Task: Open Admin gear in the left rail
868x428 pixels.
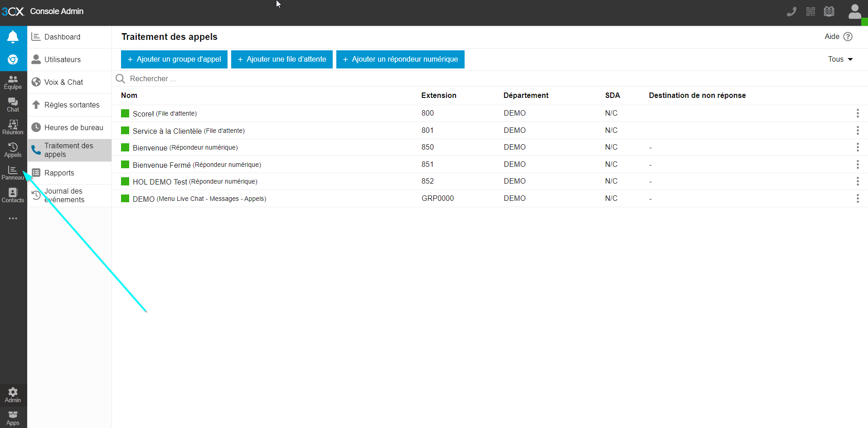Action: (x=13, y=395)
